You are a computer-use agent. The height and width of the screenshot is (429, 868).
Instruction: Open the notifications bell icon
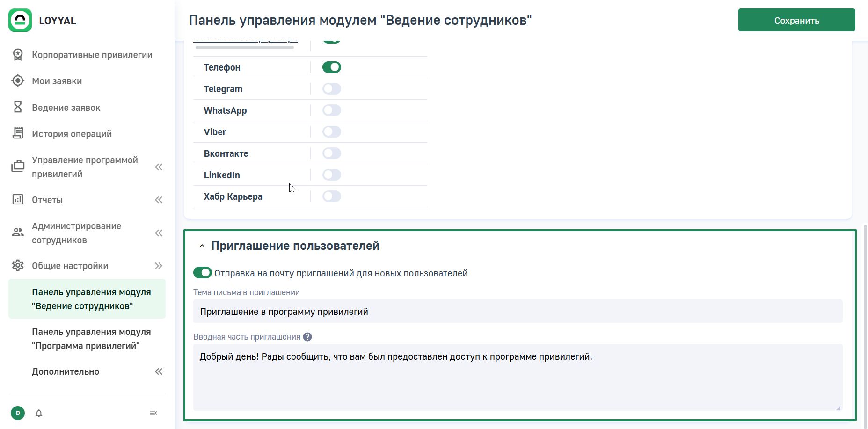click(39, 413)
